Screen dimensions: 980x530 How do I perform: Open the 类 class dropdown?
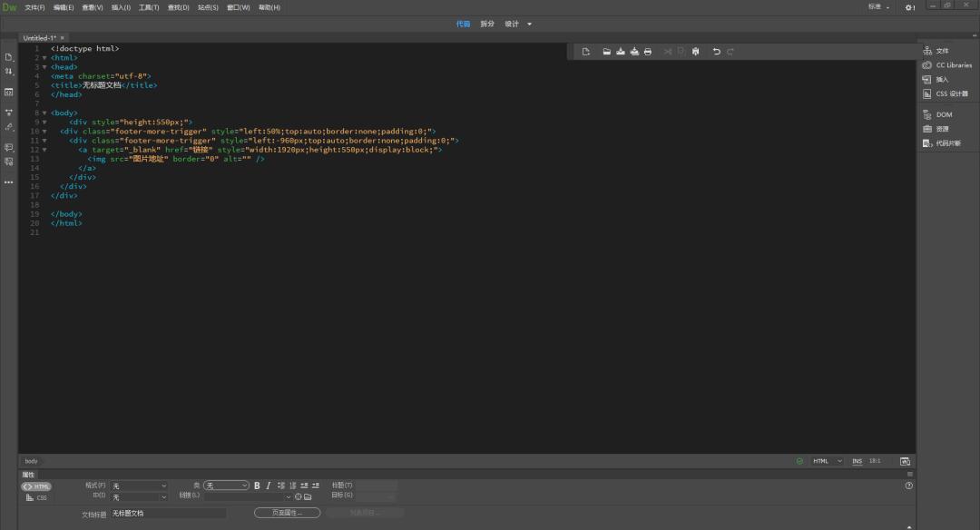point(226,486)
